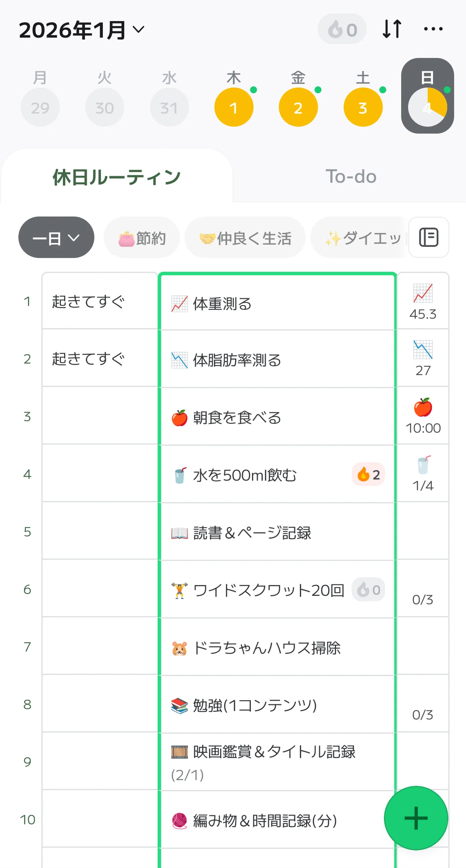Open the sort order arrows icon

coord(392,29)
